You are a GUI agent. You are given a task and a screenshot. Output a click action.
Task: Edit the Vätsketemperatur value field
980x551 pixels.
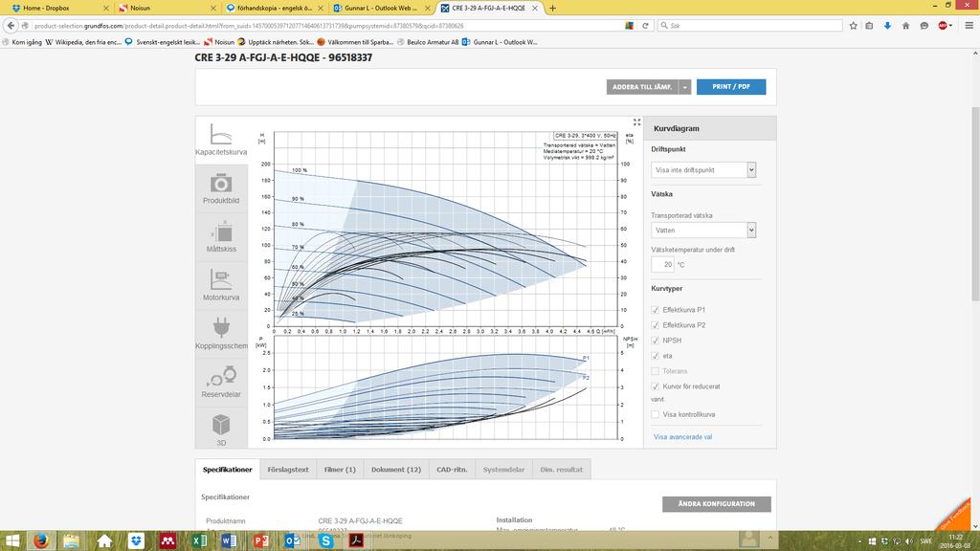tap(663, 264)
